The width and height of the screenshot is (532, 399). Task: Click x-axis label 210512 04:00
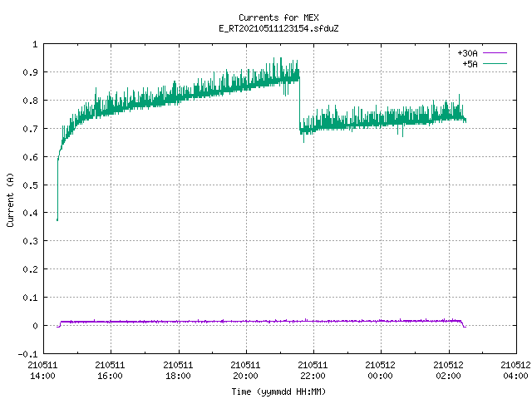click(515, 371)
